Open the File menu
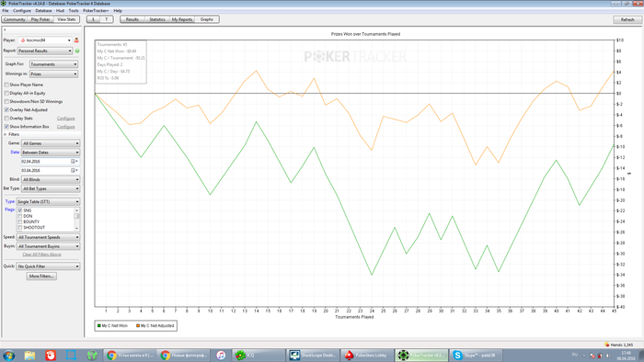The width and height of the screenshot is (644, 362). pyautogui.click(x=6, y=11)
